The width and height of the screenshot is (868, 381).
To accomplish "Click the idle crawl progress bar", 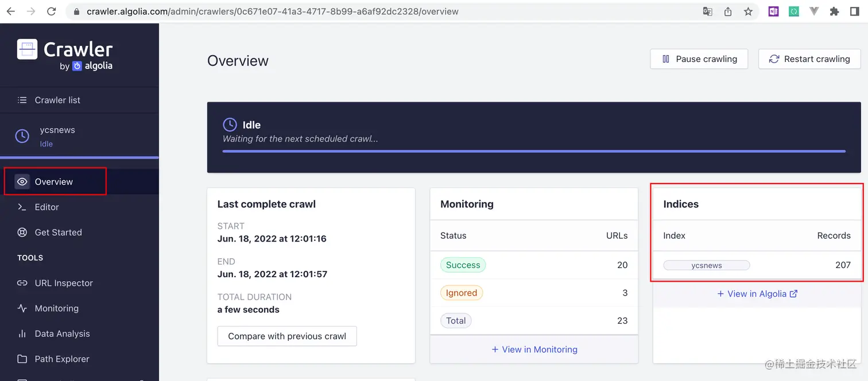I will [x=534, y=151].
